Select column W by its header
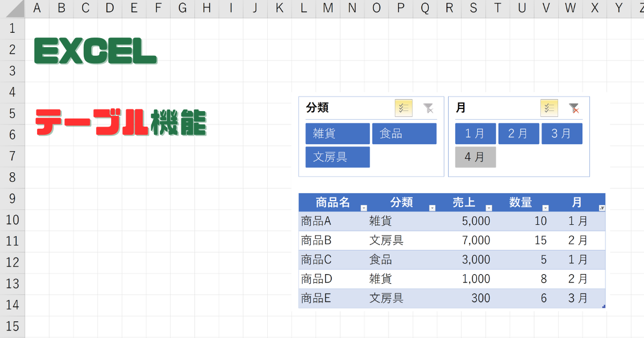Viewport: 644px width, 338px height. [x=570, y=9]
